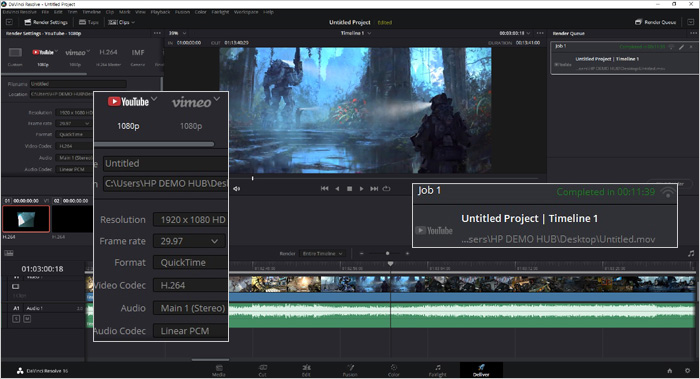Open the Mark menu
700x379 pixels.
click(125, 12)
